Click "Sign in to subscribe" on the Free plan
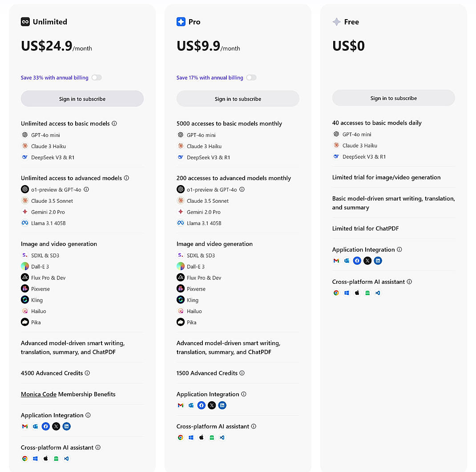This screenshot has height=472, width=476. coord(393,98)
